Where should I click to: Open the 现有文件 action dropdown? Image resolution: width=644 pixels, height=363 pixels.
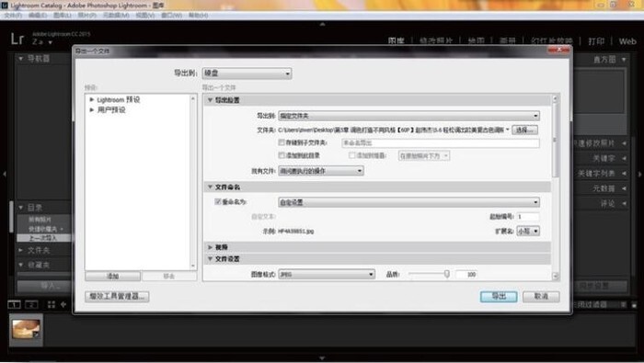pos(321,171)
